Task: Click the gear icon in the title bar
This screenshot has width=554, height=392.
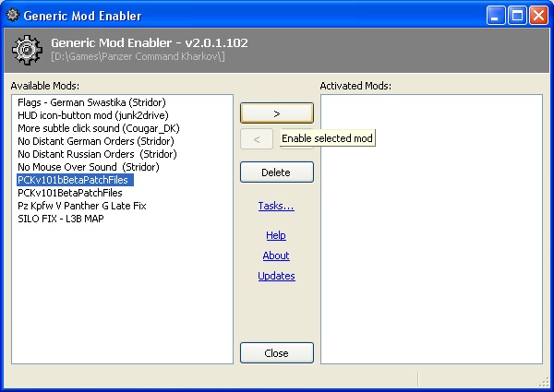Action: point(13,15)
